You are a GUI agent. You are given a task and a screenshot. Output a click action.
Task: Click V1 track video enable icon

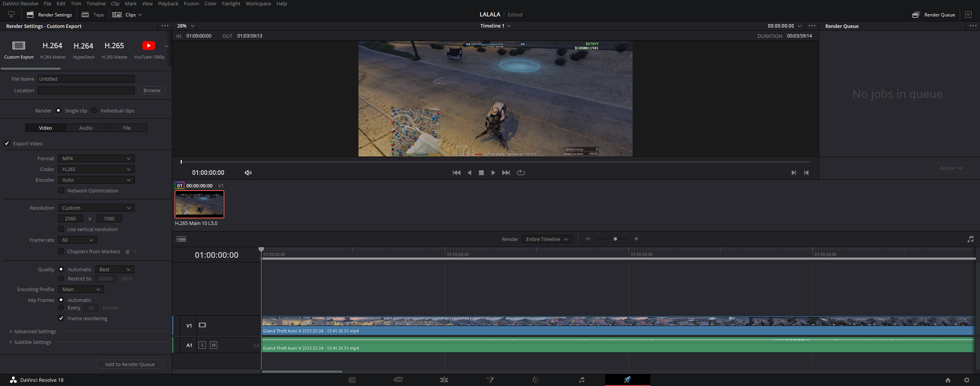pos(202,325)
